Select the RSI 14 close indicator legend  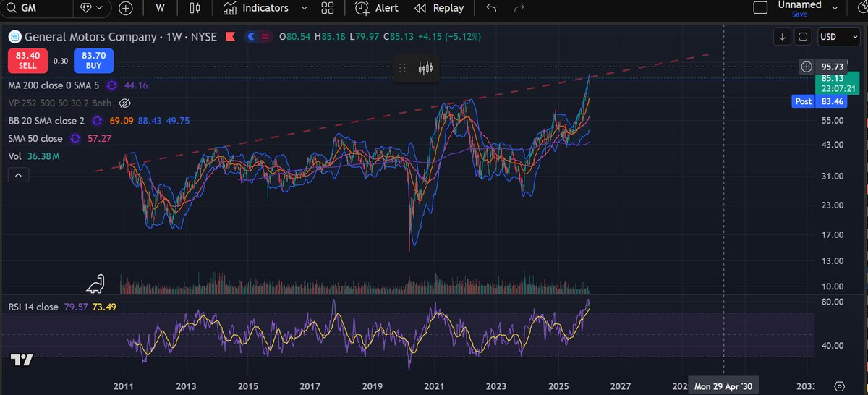click(x=33, y=307)
